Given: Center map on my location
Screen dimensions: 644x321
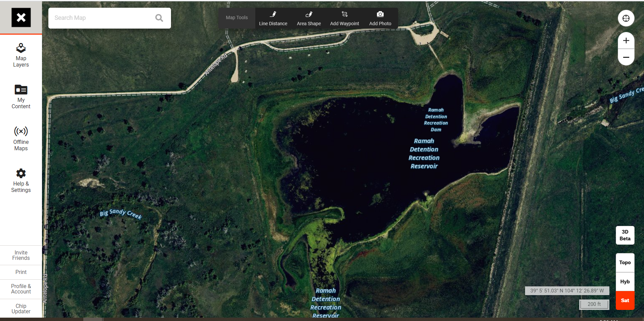Looking at the screenshot, I should [626, 18].
